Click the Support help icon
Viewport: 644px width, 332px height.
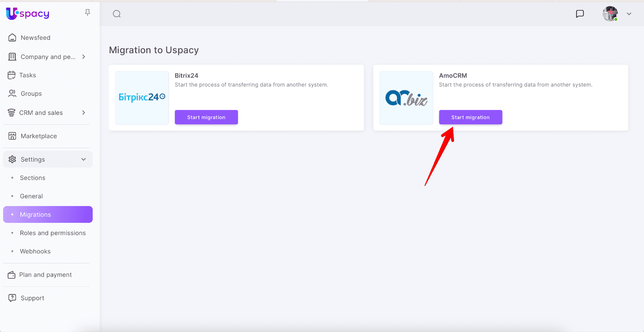[12, 298]
